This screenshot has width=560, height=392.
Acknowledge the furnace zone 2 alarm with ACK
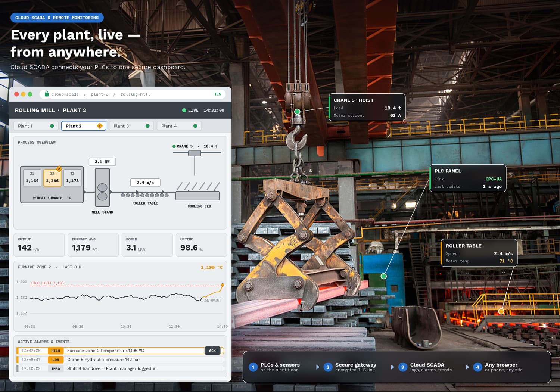212,351
